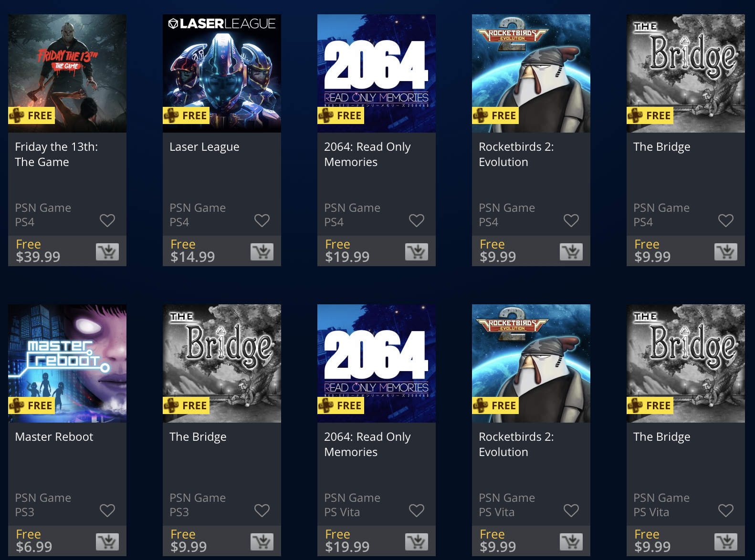Screen dimensions: 755x560
Task: Add Friday the 13th to cart
Action: 107,251
